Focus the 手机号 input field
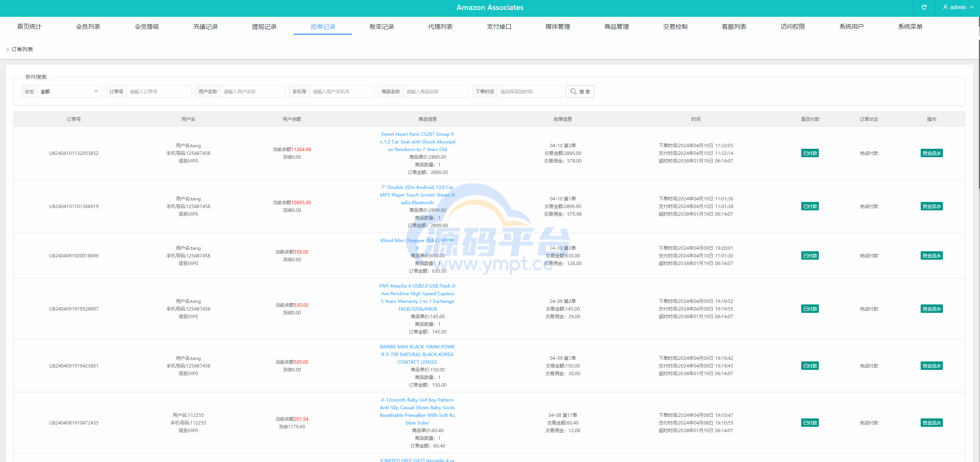The image size is (980, 462). point(341,91)
